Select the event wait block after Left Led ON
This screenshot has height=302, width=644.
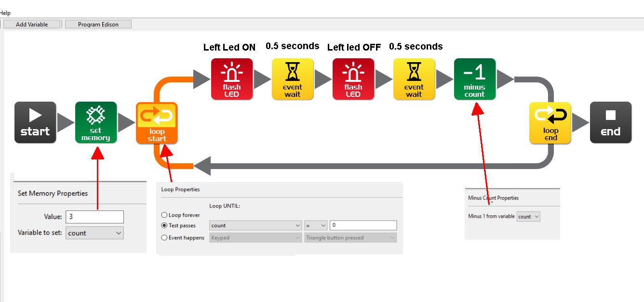tap(293, 79)
